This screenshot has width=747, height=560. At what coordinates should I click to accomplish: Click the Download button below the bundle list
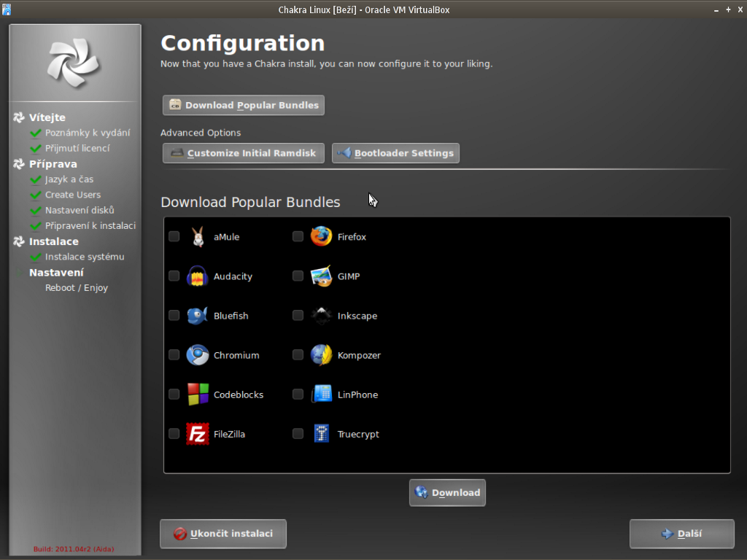[447, 493]
